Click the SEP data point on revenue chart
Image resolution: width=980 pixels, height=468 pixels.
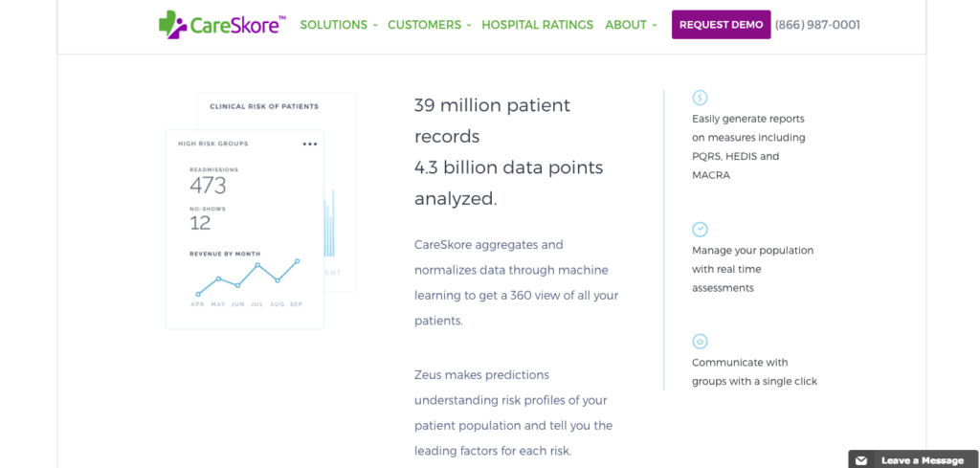[298, 260]
